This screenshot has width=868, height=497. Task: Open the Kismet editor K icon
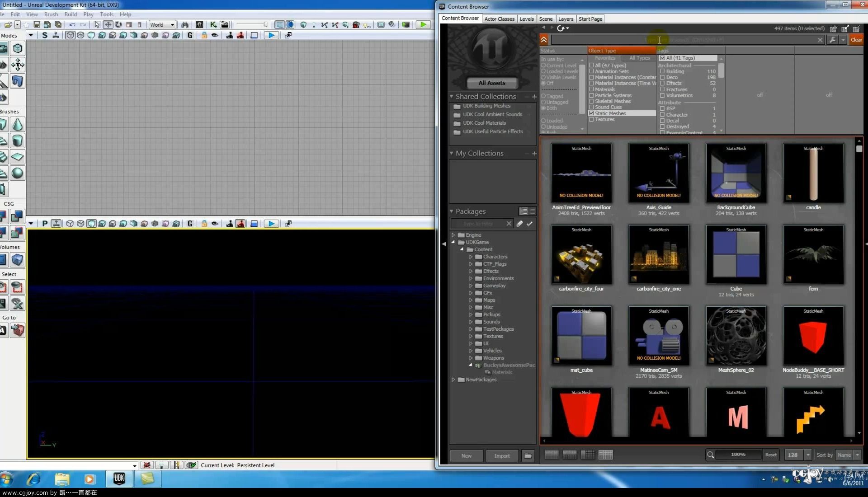pos(213,25)
